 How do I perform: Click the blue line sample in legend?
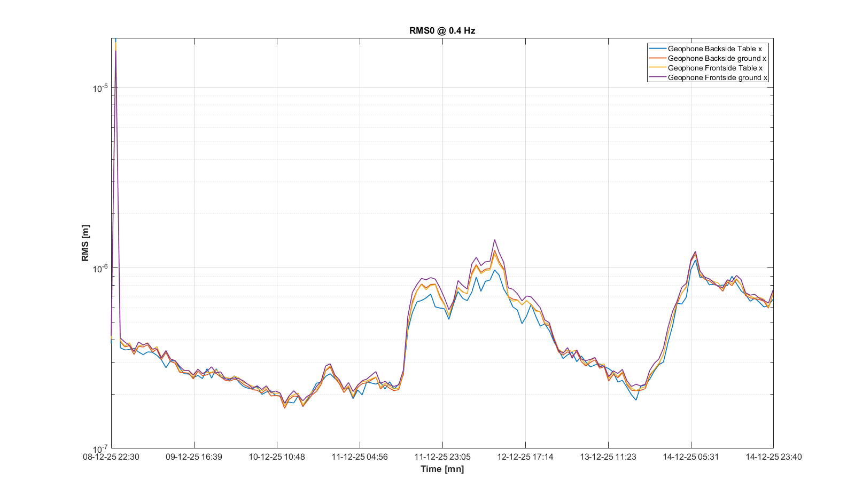click(657, 49)
